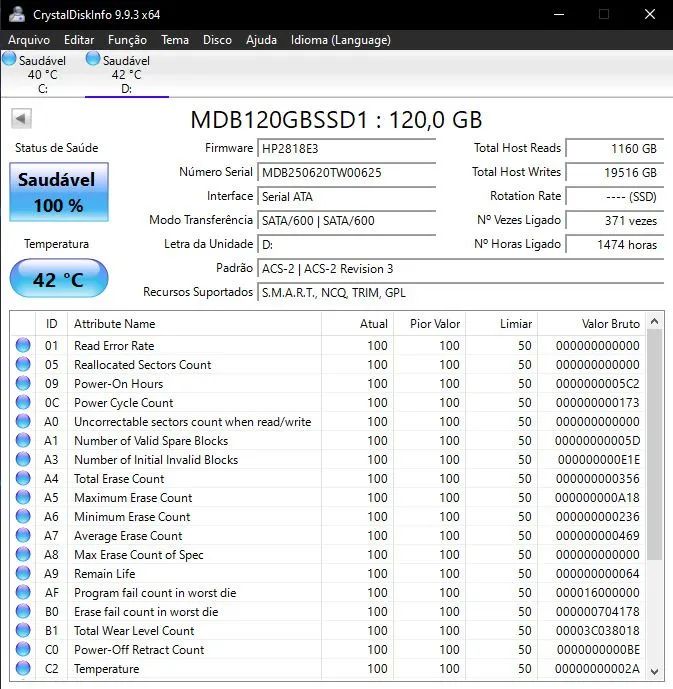Open the Tema menu
Viewport: 673px width, 689px height.
(175, 40)
